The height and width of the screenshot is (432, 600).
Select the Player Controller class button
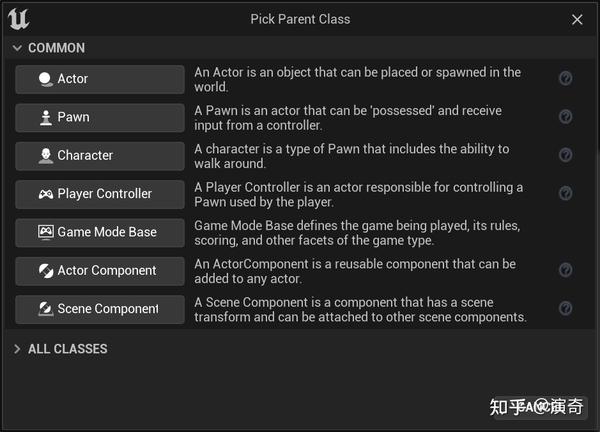(100, 193)
